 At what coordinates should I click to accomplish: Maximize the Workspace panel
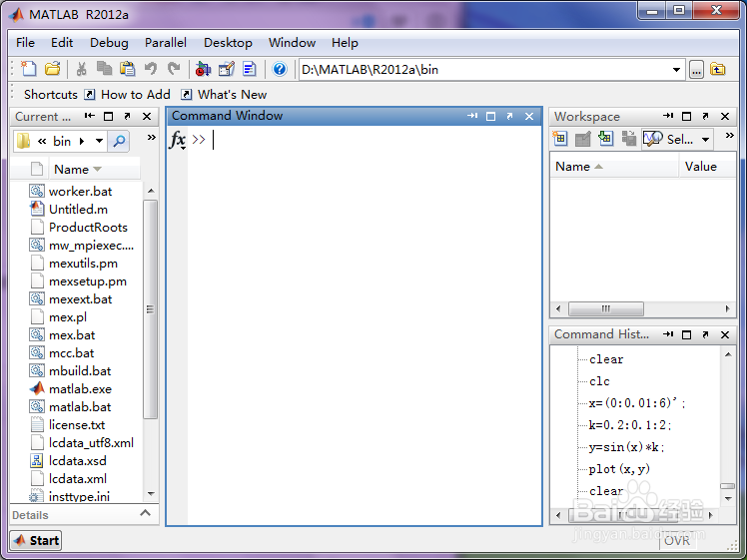[x=686, y=116]
